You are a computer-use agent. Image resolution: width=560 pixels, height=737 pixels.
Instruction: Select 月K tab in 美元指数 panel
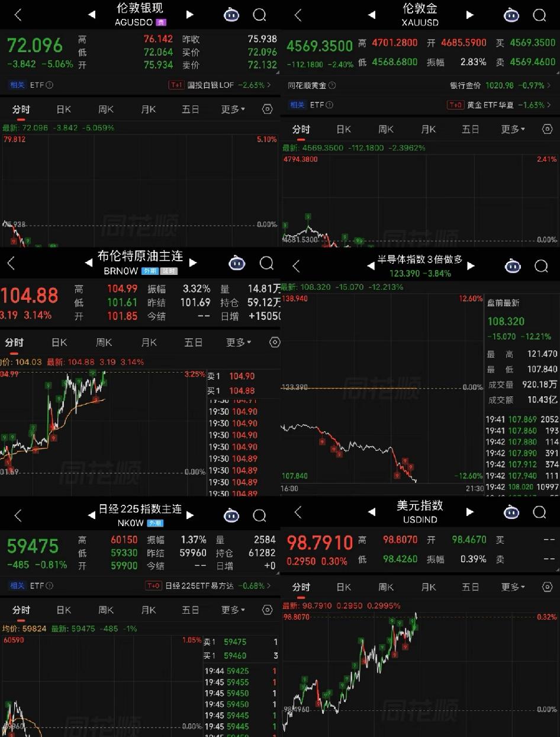pyautogui.click(x=429, y=587)
